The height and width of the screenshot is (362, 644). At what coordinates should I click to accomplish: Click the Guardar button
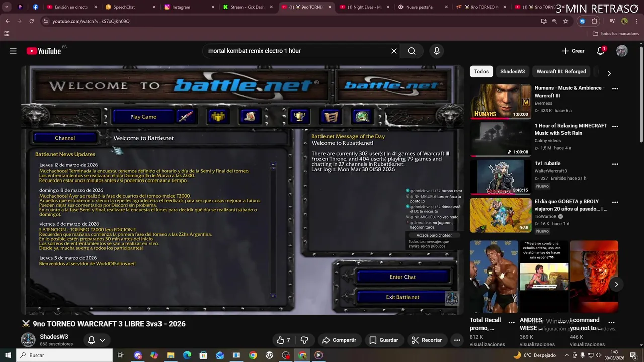click(x=383, y=340)
